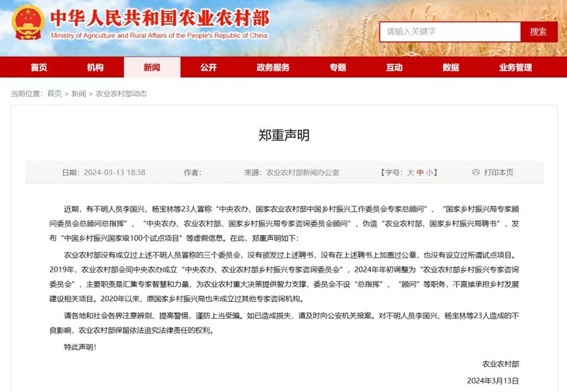This screenshot has width=567, height=392.
Task: Open the 专题 navigation menu item
Action: (338, 67)
